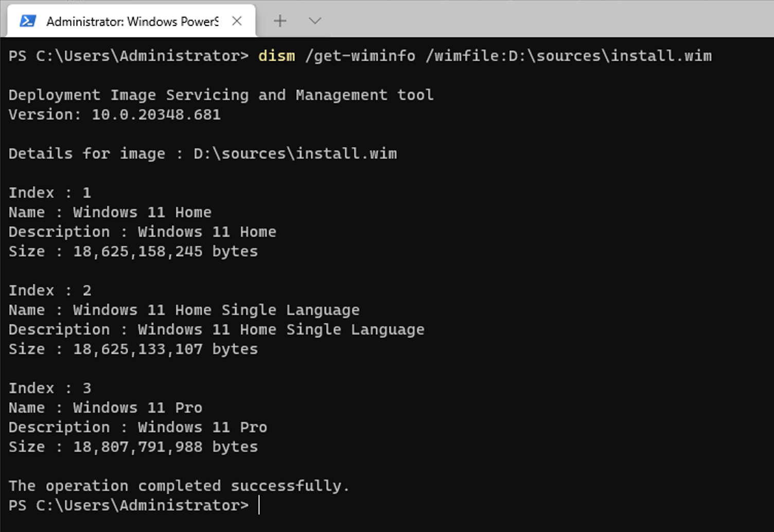Image resolution: width=774 pixels, height=532 pixels.
Task: Click the /get-wiminfo command argument
Action: (360, 56)
